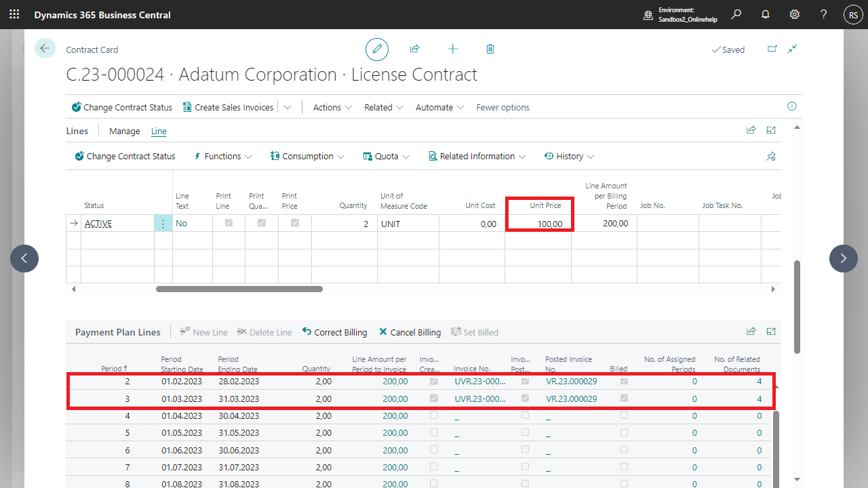Open the settings gear
The image size is (868, 488).
click(x=795, y=14)
